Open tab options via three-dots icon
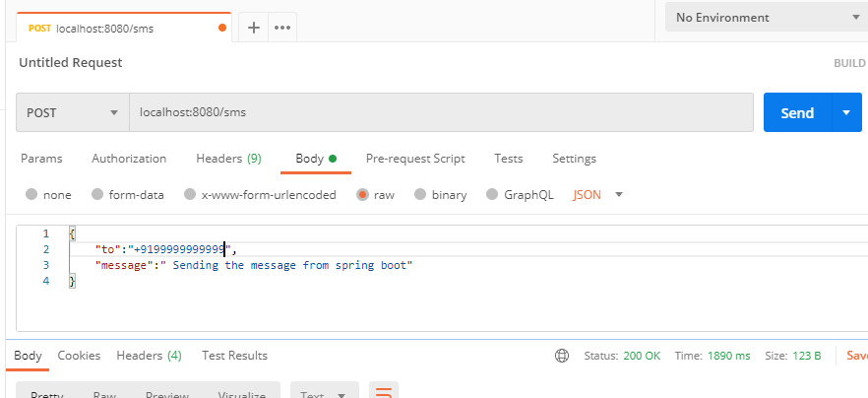This screenshot has height=398, width=868. (282, 28)
